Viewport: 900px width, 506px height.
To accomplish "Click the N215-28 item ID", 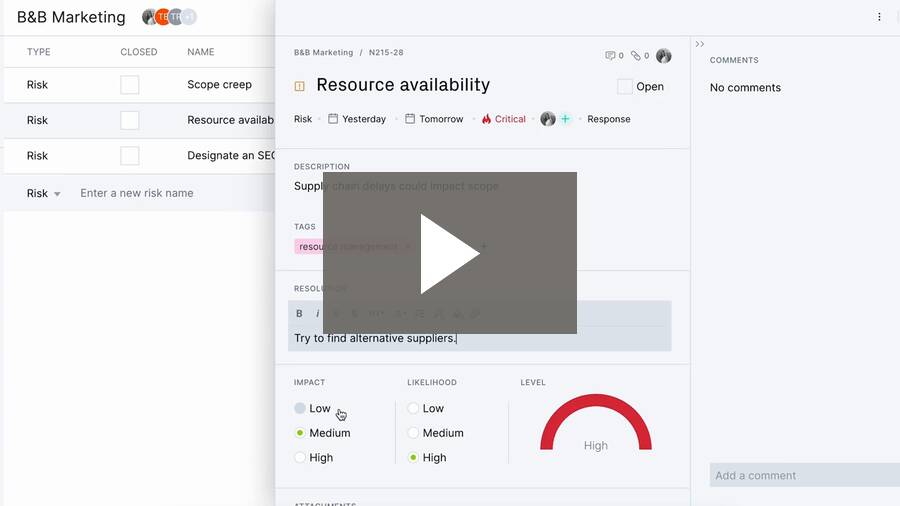I will tap(386, 52).
